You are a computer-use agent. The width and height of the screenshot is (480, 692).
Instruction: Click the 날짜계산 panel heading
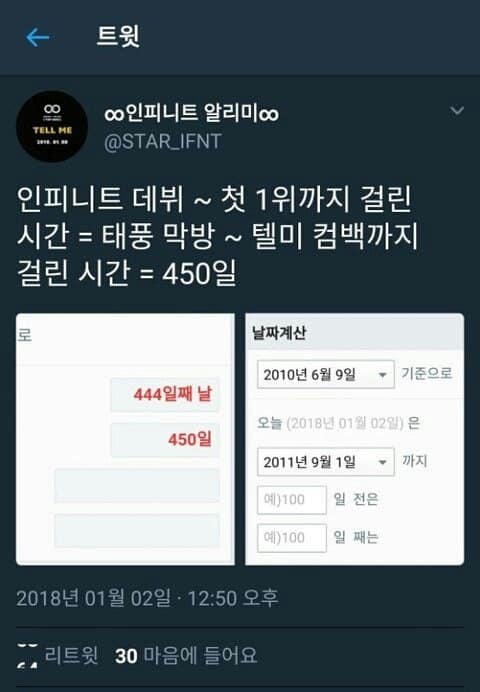coord(279,333)
